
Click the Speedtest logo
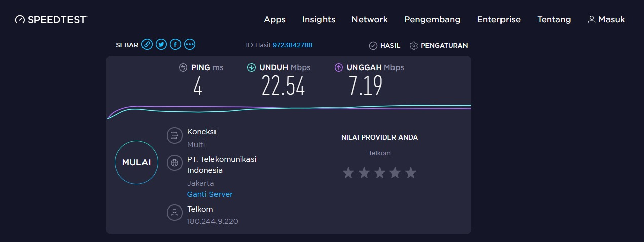[x=51, y=20]
